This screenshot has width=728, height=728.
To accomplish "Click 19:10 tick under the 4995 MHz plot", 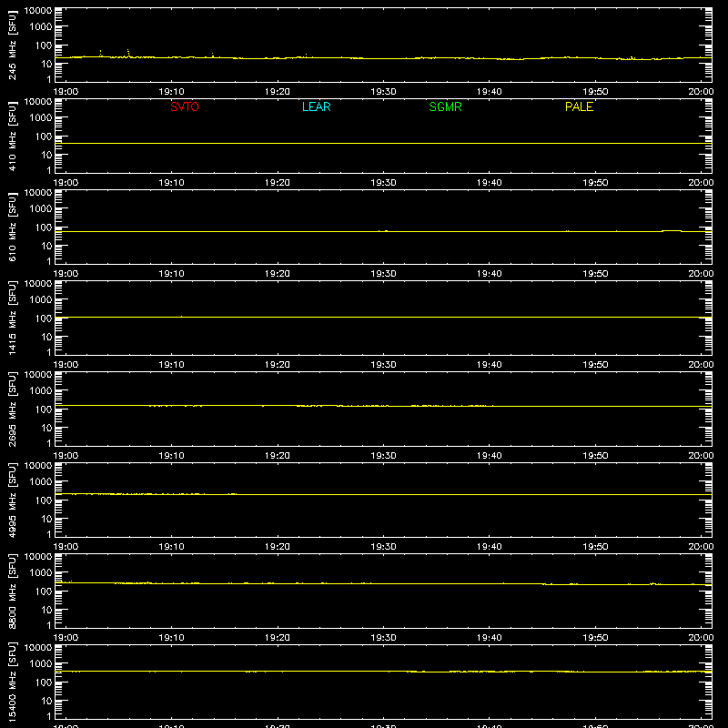I will coord(171,547).
